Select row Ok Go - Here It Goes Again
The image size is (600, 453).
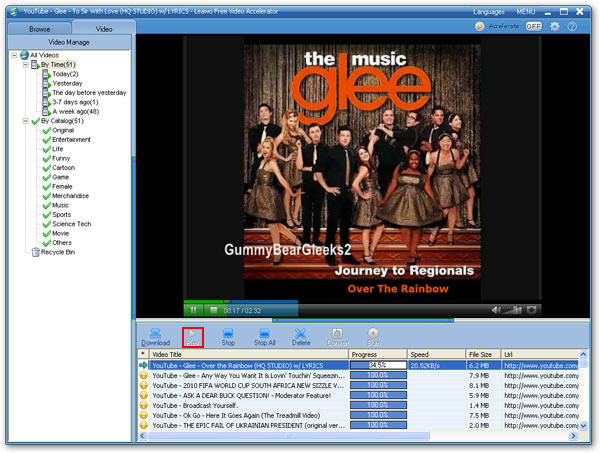click(x=359, y=416)
